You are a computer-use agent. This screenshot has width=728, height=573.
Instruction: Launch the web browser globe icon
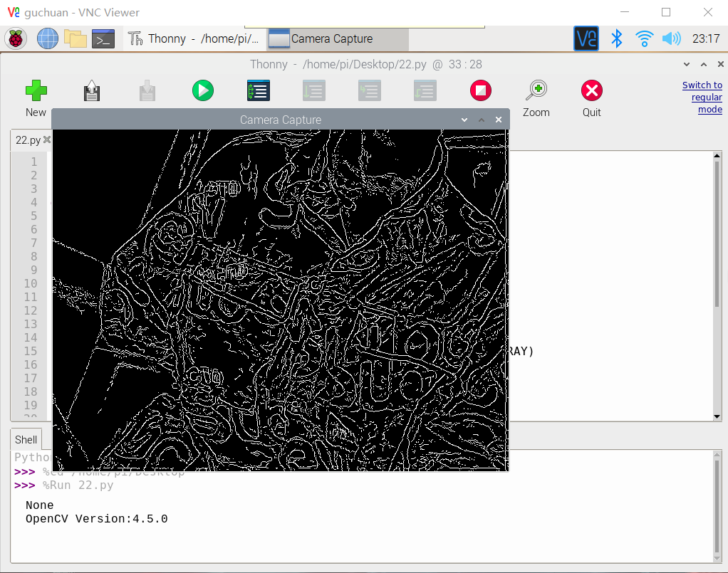(x=48, y=38)
